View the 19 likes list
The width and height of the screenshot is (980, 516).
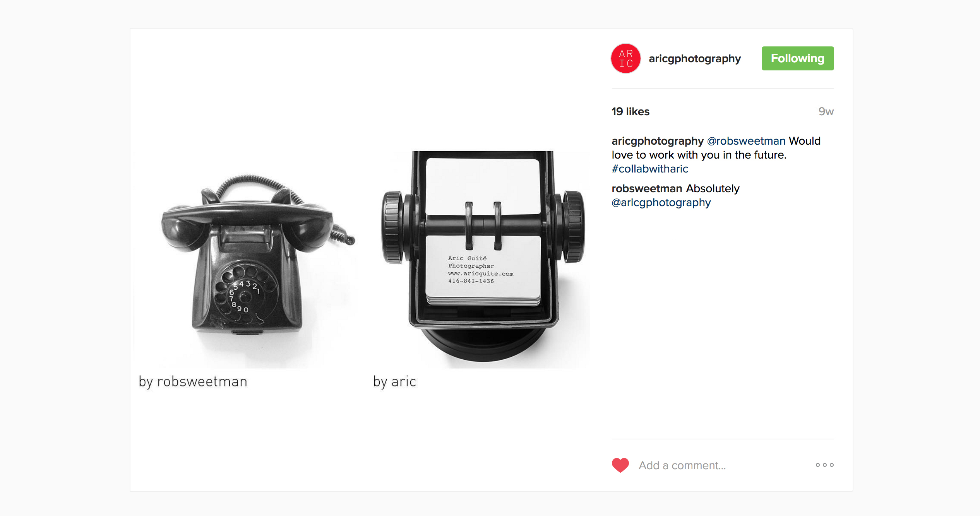click(x=630, y=111)
